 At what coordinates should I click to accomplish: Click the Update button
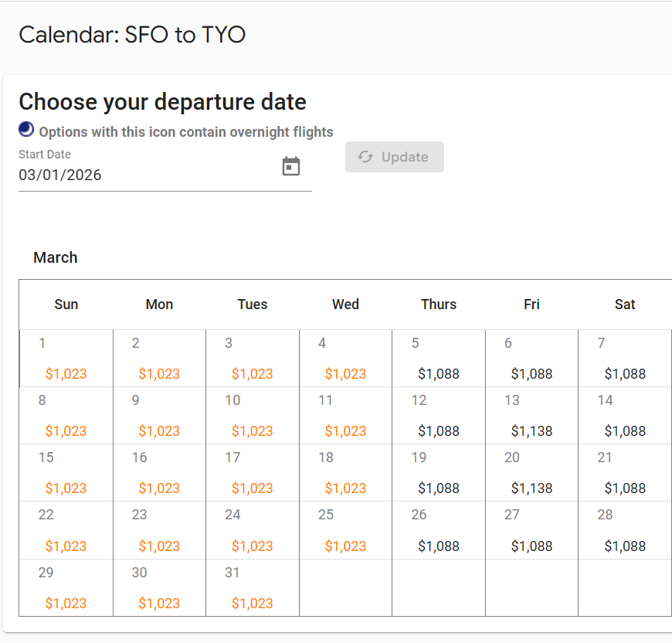coord(394,157)
